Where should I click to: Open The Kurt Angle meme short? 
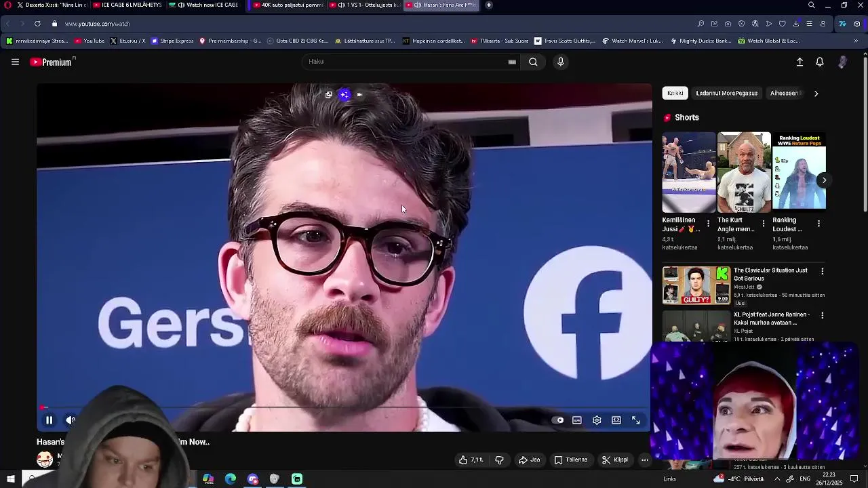(x=744, y=172)
